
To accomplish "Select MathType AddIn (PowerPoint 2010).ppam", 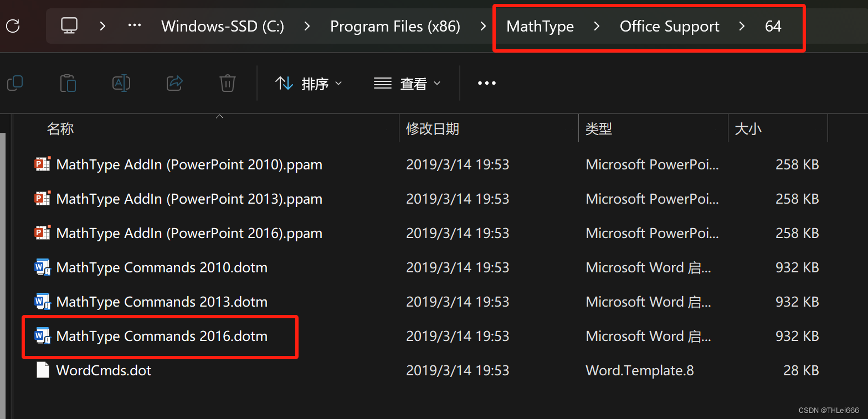I will [x=189, y=164].
